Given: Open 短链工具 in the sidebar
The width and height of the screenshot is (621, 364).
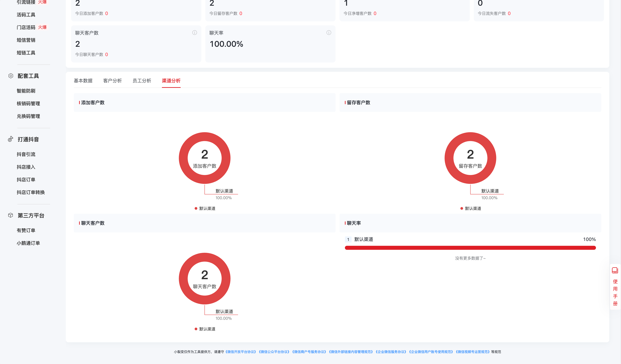Looking at the screenshot, I should pos(26,53).
